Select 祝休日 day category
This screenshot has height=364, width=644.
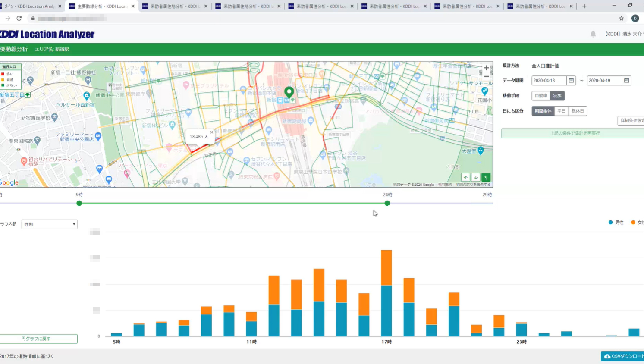(578, 111)
